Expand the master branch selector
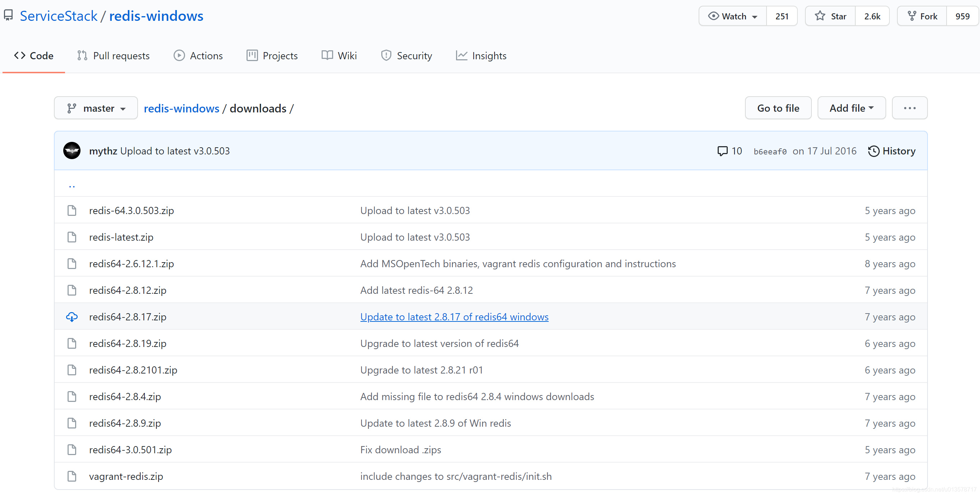 96,108
